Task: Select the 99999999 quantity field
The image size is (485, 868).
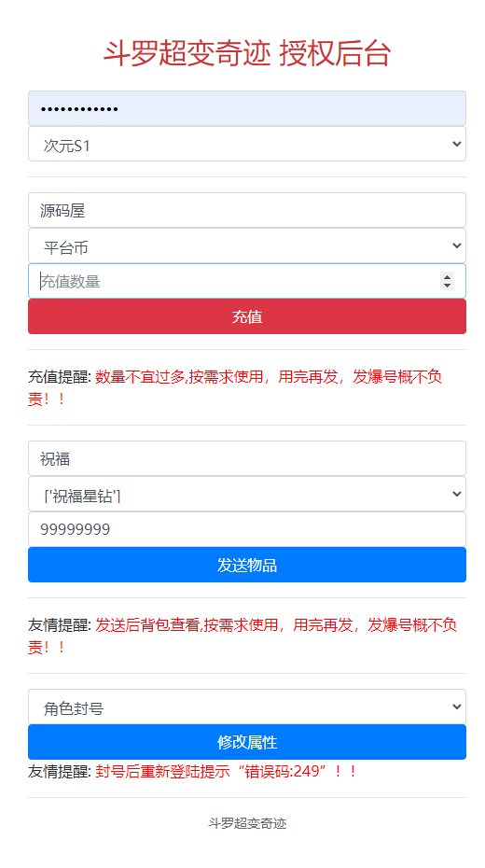Action: pos(246,529)
